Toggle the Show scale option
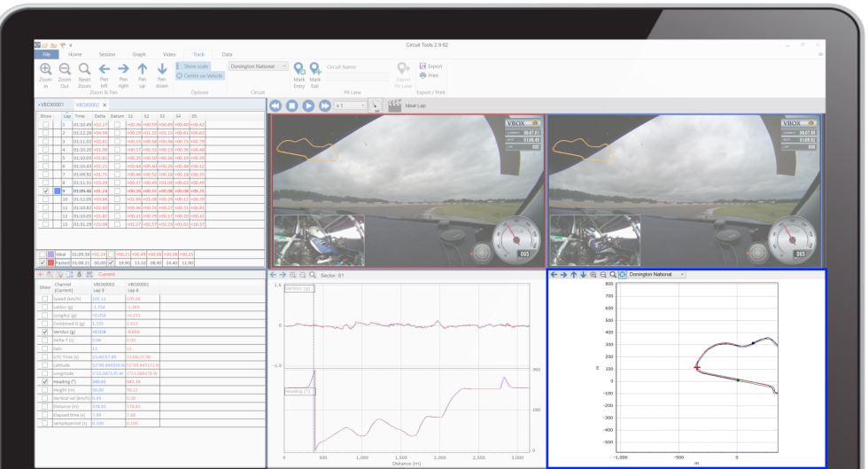The width and height of the screenshot is (868, 469). (192, 66)
